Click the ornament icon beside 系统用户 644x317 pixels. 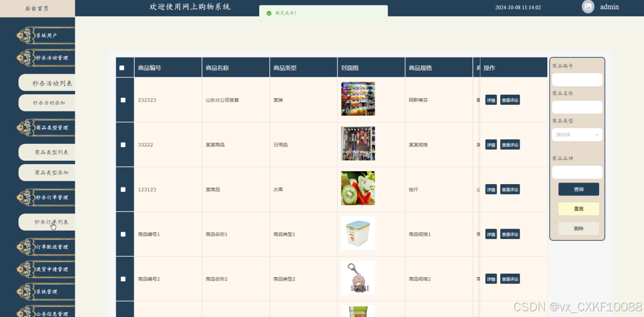(x=26, y=36)
